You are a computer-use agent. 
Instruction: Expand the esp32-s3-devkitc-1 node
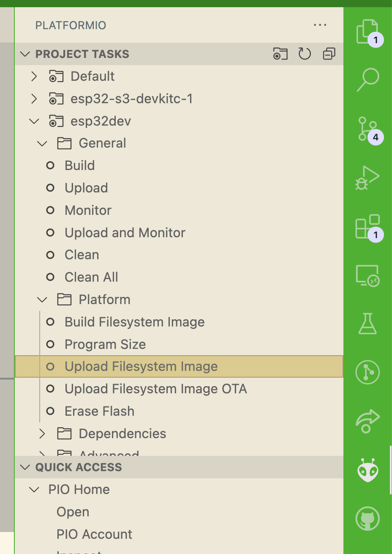point(34,99)
